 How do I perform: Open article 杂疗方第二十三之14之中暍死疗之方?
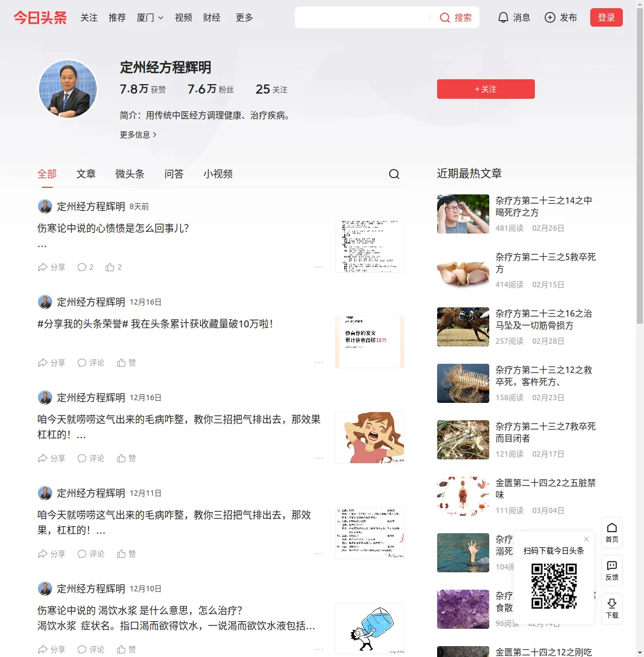pos(544,206)
